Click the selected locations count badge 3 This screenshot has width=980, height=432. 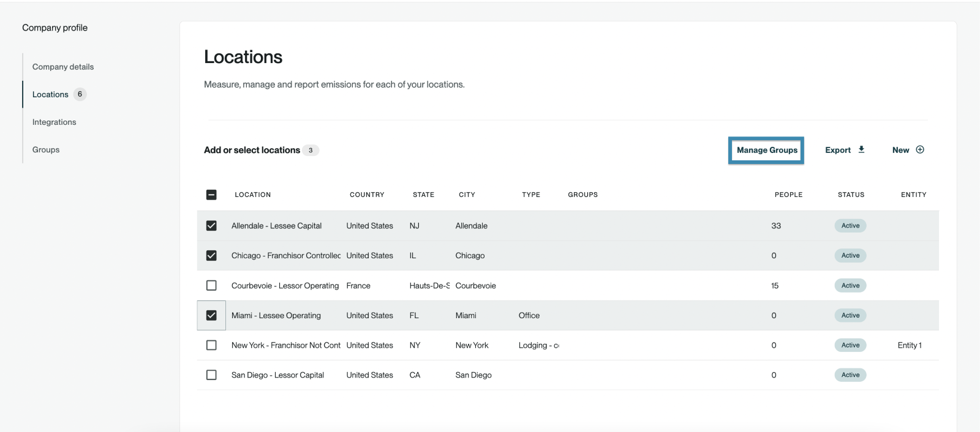point(311,150)
